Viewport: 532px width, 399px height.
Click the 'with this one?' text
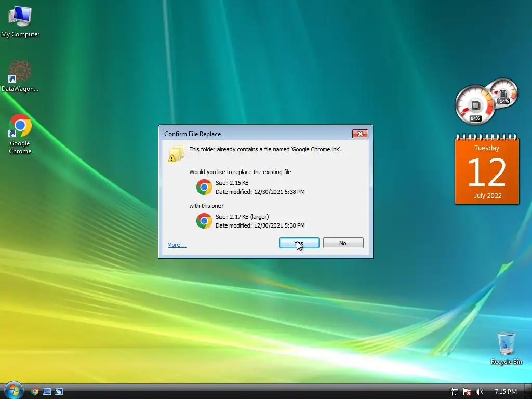(x=206, y=206)
